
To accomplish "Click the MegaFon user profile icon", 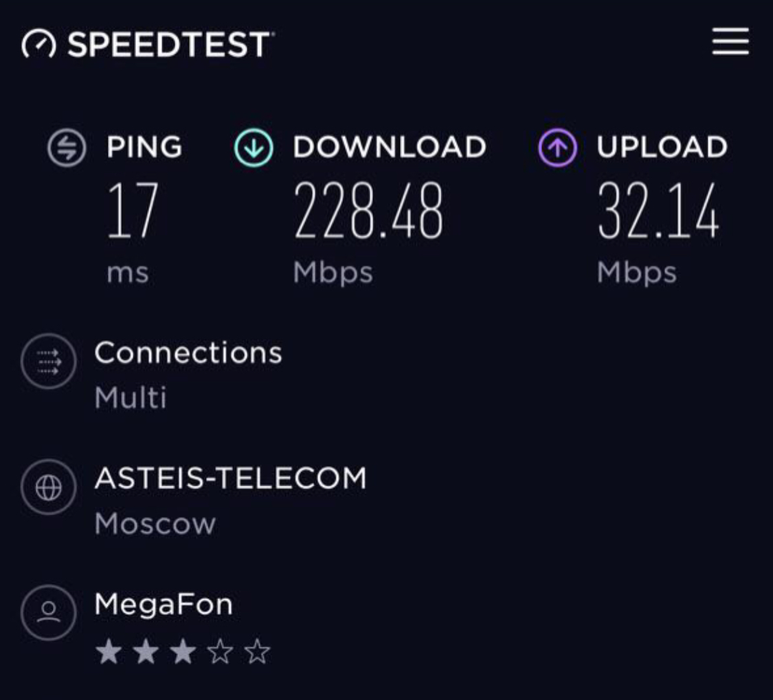I will point(47,613).
